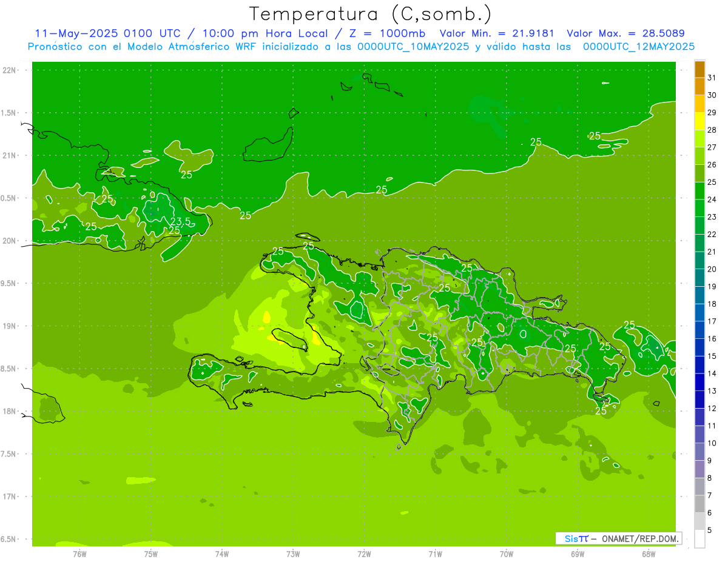Pick the yellow swatch between 28 and 29
Screen dimensions: 728x562
(x=699, y=121)
